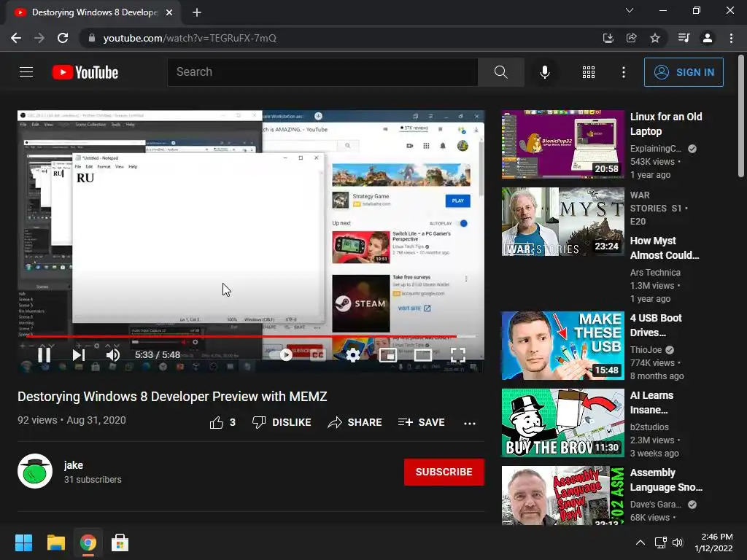Viewport: 747px width, 560px height.
Task: Open Chrome media controls icon
Action: [x=684, y=38]
